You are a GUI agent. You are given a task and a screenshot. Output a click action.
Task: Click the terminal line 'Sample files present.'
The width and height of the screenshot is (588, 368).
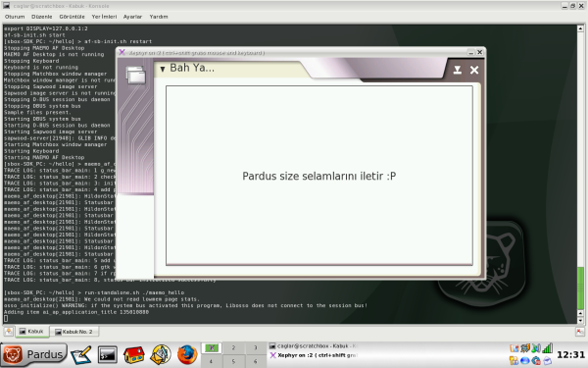pos(37,112)
